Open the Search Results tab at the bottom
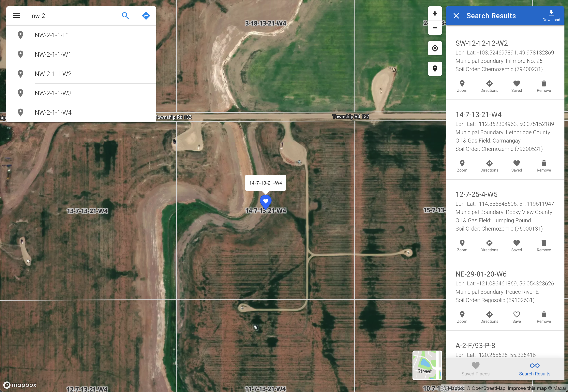The image size is (568, 392). click(x=534, y=369)
